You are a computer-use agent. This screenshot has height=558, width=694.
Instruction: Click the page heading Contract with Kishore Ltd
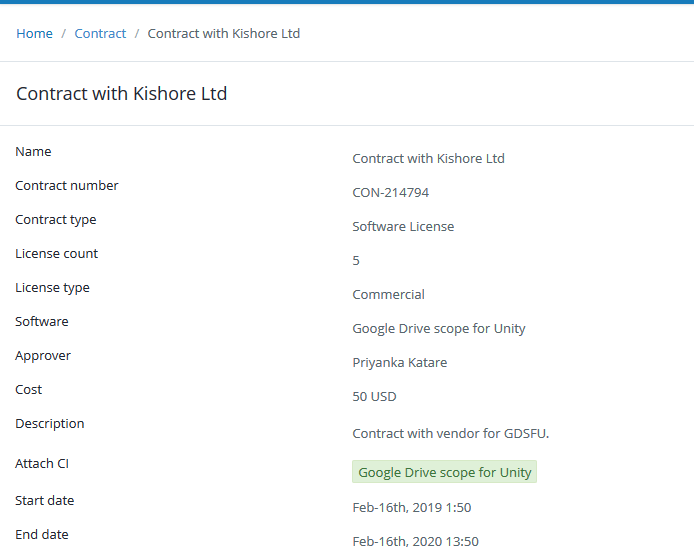(122, 94)
